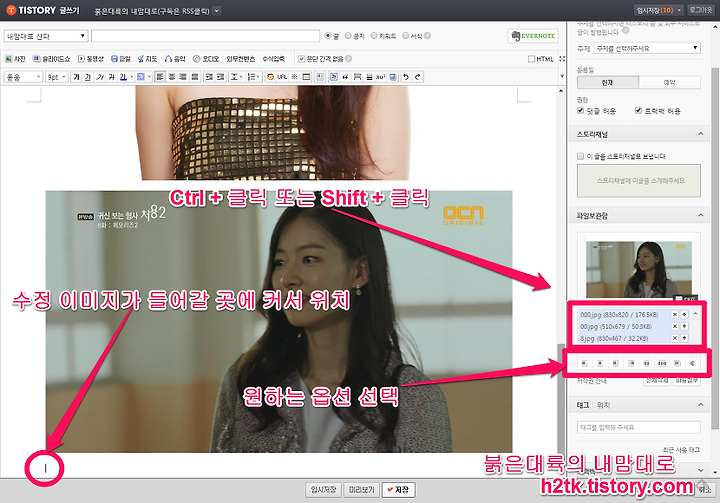This screenshot has width=720, height=503.
Task: Toggle the 문단 간격 없음 checkbox
Action: (x=301, y=59)
